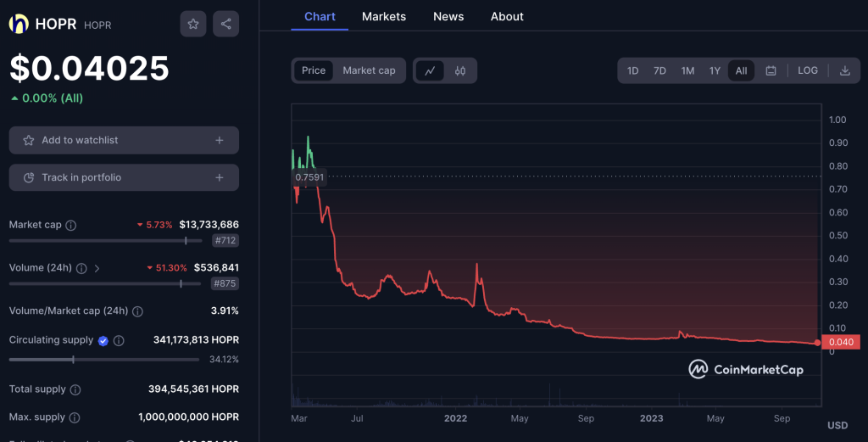Click the red endpoint dot on price line
The height and width of the screenshot is (442, 868).
pos(818,343)
